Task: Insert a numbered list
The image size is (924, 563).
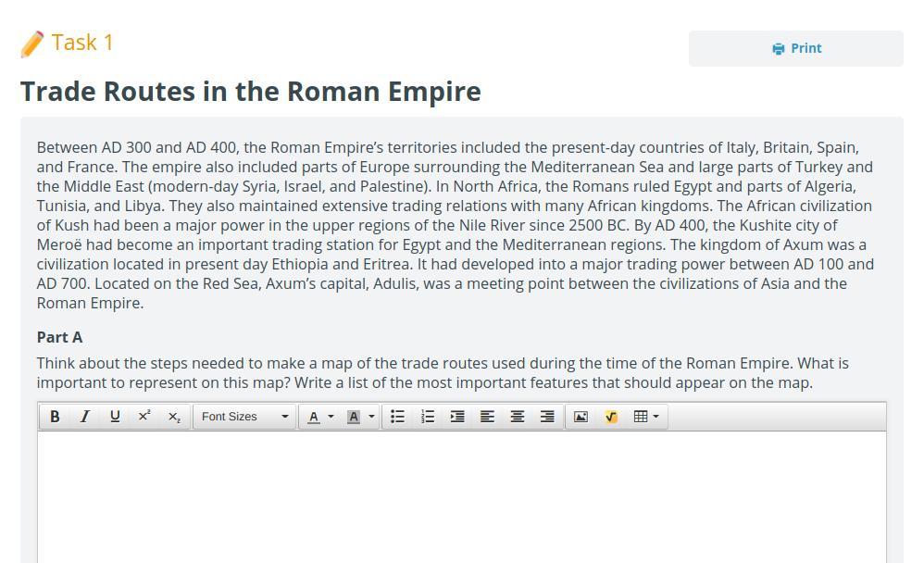Action: (428, 417)
